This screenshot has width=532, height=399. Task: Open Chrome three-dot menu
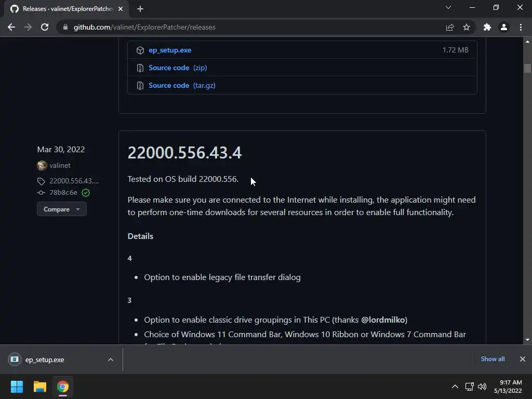(521, 27)
